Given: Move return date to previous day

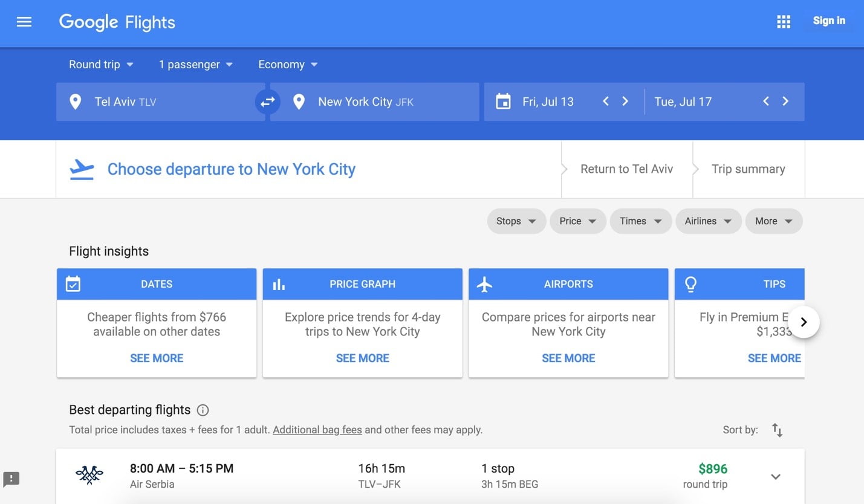Looking at the screenshot, I should (765, 102).
